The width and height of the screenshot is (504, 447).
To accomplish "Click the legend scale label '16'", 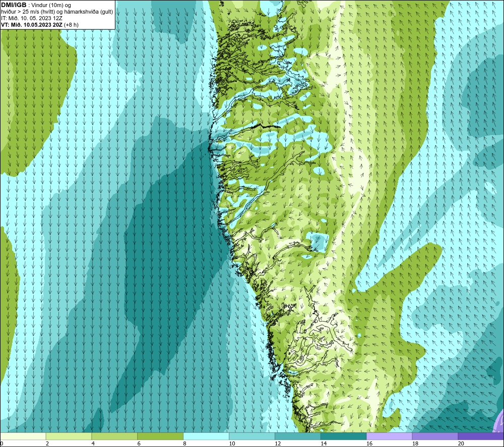I will click(369, 443).
